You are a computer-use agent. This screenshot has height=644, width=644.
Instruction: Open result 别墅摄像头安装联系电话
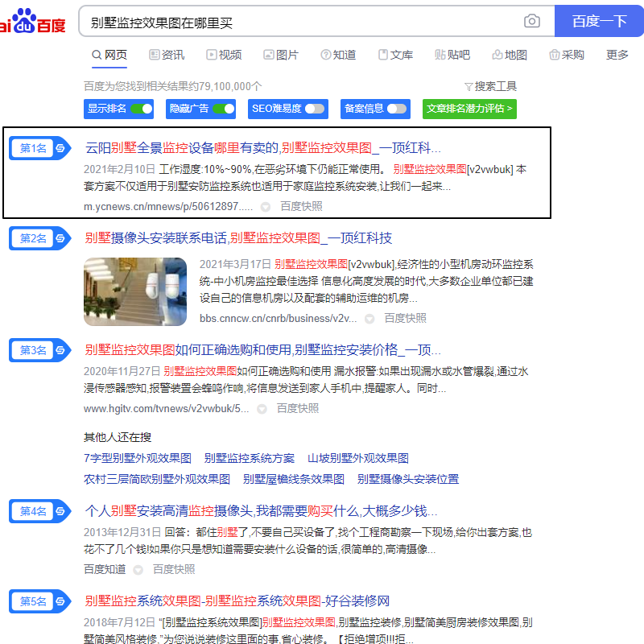[x=238, y=238]
